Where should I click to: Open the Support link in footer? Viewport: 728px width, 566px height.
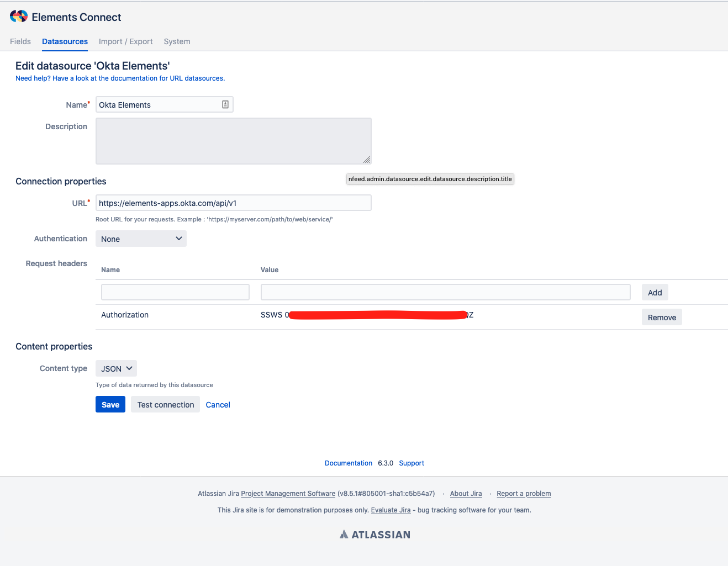(x=412, y=463)
